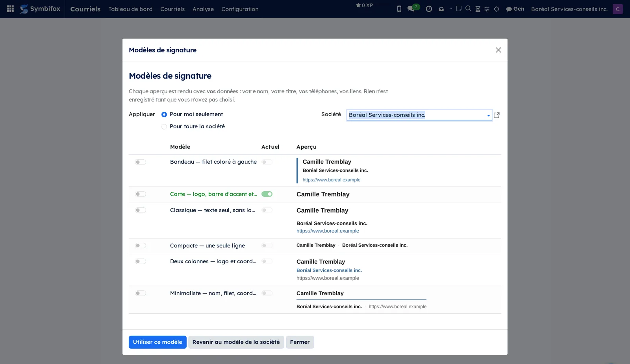The height and width of the screenshot is (364, 630).
Task: Open boreal.example link in Minimaliste preview
Action: click(397, 307)
